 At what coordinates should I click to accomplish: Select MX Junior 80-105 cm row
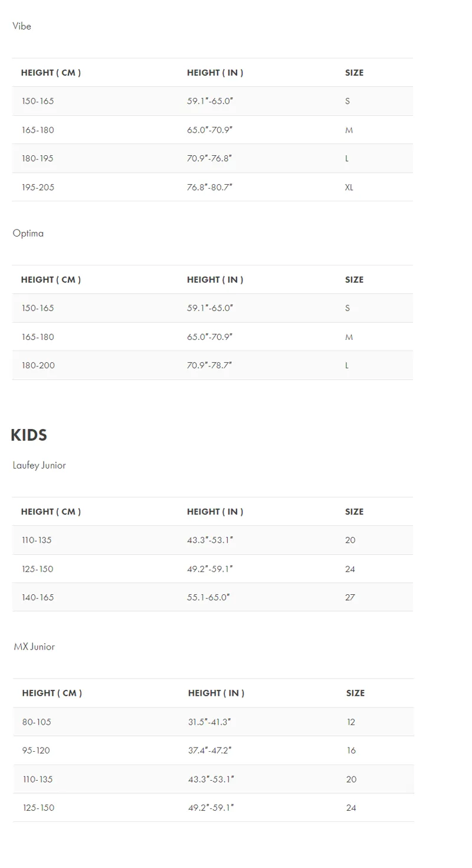[214, 722]
